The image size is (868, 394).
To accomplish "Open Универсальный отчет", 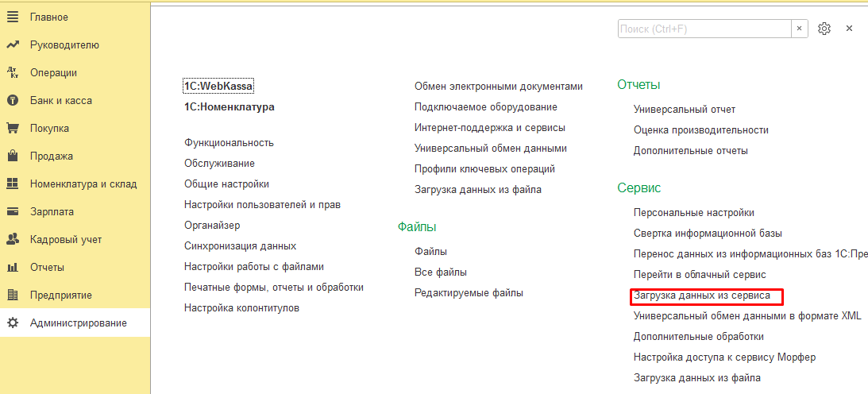I will (x=685, y=110).
